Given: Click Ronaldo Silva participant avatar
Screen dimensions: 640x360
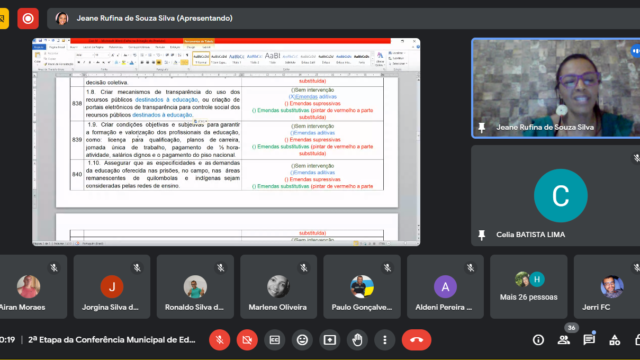Looking at the screenshot, I should click(x=195, y=287).
